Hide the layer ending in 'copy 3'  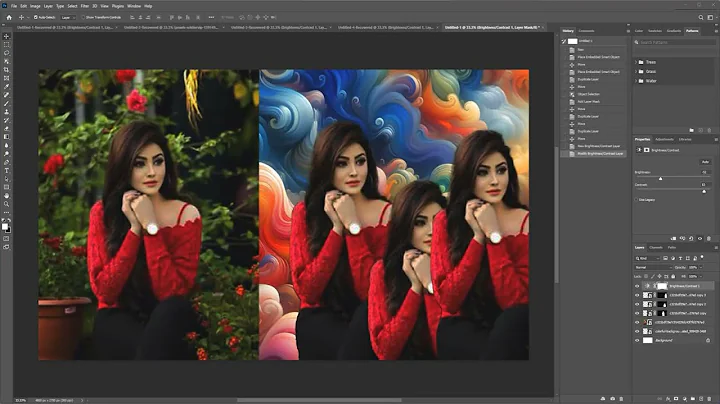(x=637, y=295)
